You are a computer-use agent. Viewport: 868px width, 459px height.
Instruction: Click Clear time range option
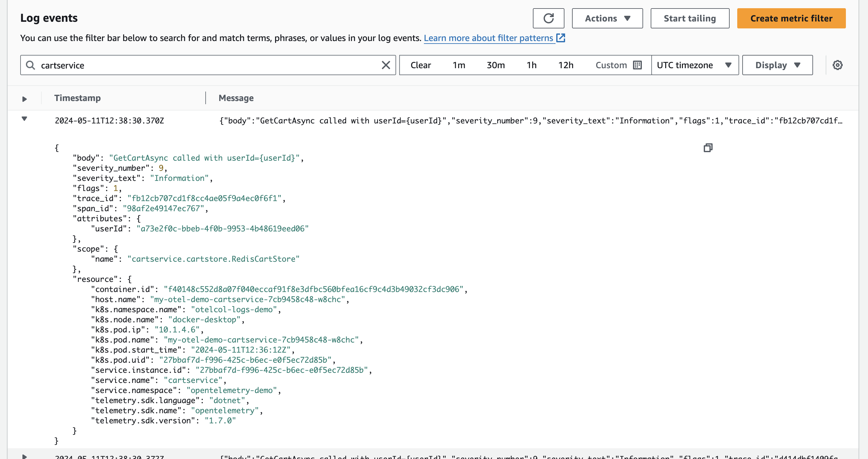(420, 65)
